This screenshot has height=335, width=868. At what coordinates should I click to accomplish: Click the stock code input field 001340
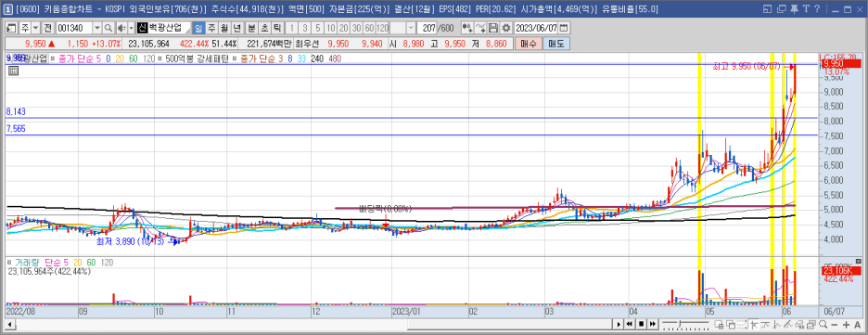click(74, 28)
